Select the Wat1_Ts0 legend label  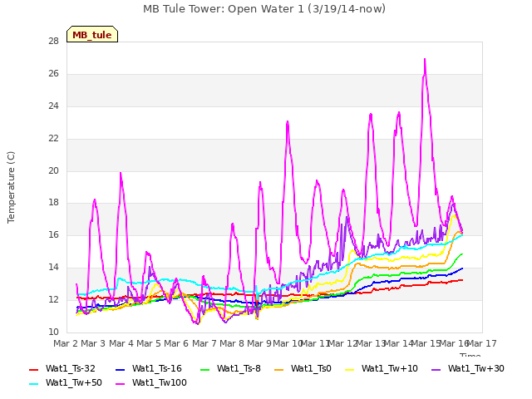311,369
